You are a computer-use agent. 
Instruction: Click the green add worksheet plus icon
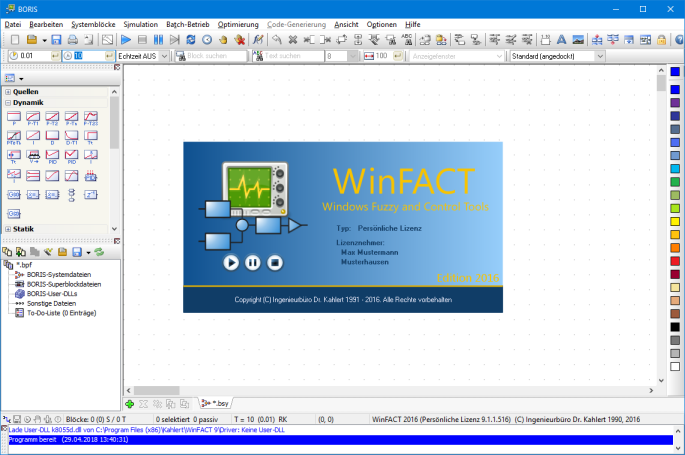point(129,404)
